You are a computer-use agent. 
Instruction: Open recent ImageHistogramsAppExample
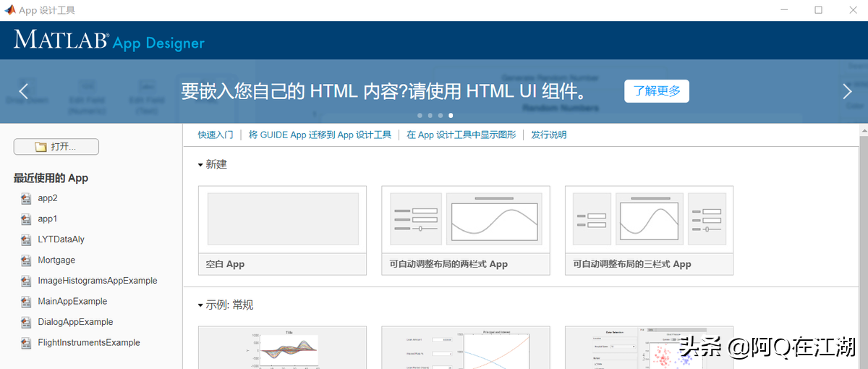(x=98, y=281)
